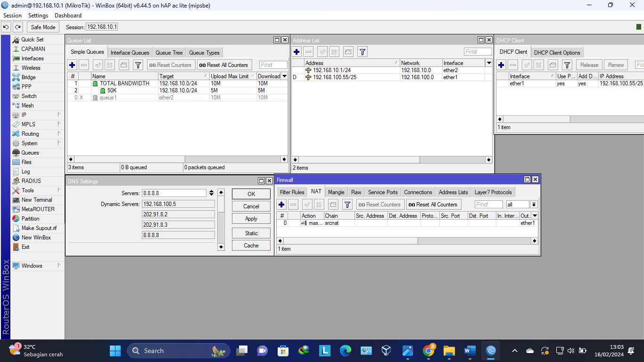Open Queue List column selector dropdown

pyautogui.click(x=284, y=76)
